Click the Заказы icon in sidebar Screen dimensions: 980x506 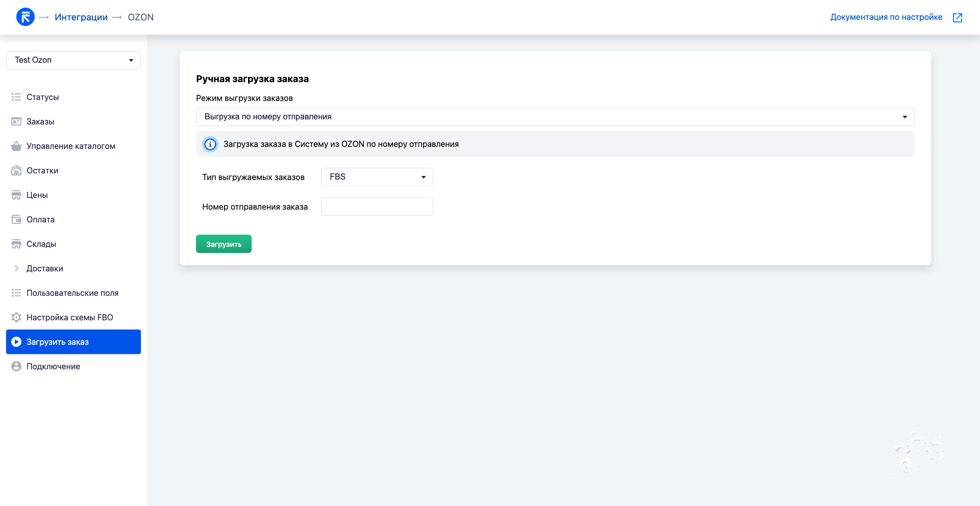16,121
